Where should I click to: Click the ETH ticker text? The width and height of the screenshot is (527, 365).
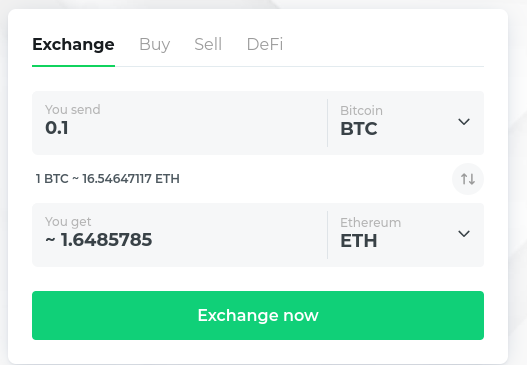point(359,241)
